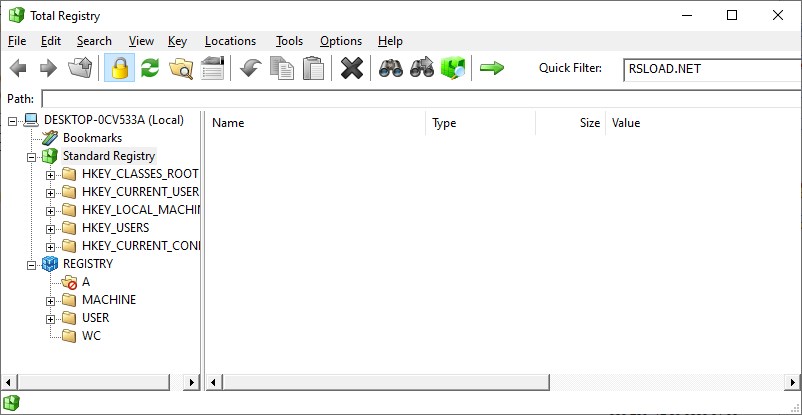Open the Search menu

point(94,41)
